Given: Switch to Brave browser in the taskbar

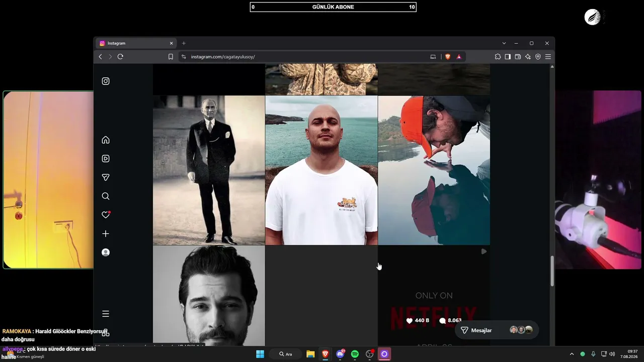Looking at the screenshot, I should click(x=326, y=354).
